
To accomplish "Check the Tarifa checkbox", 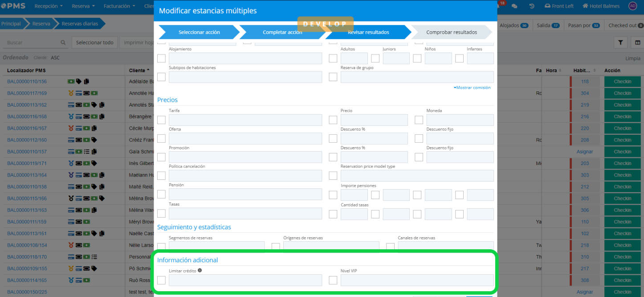I will (161, 120).
